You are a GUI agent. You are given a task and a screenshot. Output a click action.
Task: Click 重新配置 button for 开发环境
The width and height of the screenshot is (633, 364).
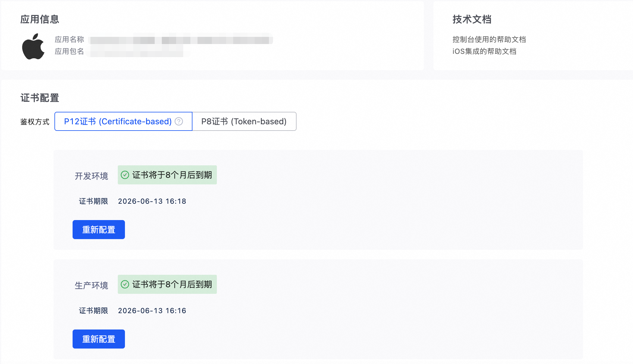(x=98, y=230)
